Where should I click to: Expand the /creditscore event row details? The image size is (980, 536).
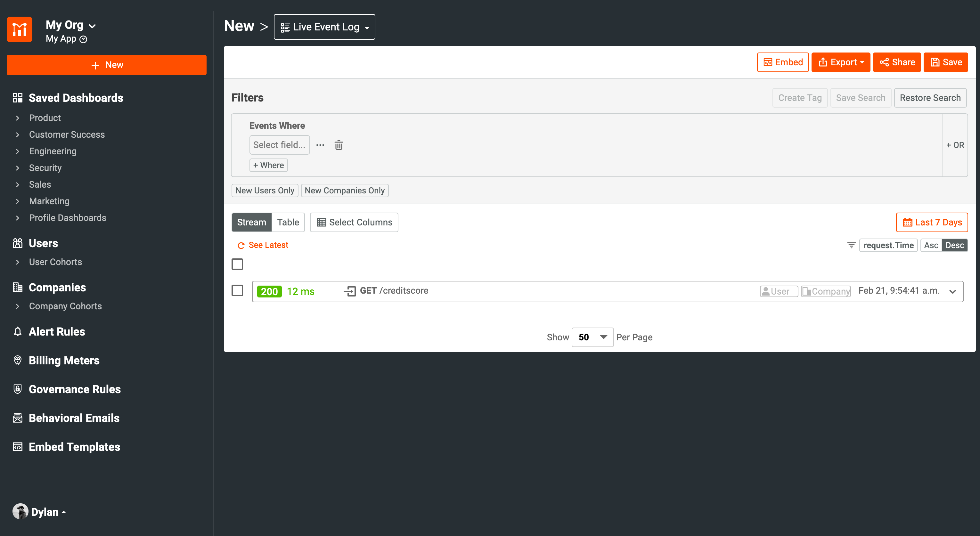[x=953, y=291]
